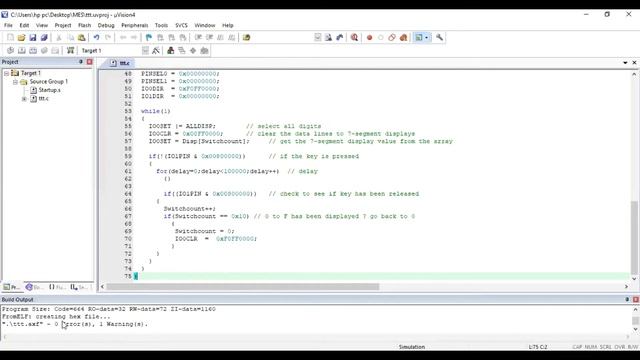640x360 pixels.
Task: Navigate backward with the left arrow icon
Action: point(123,38)
